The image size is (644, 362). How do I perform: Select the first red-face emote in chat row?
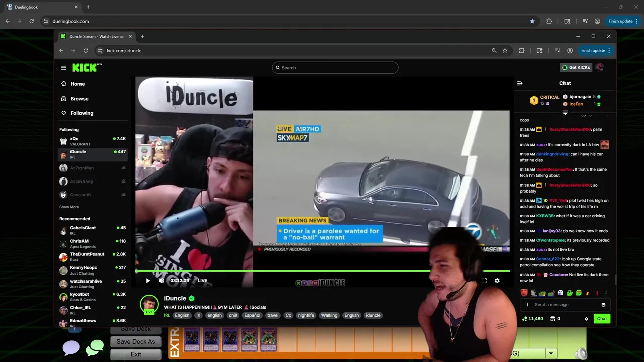click(524, 293)
